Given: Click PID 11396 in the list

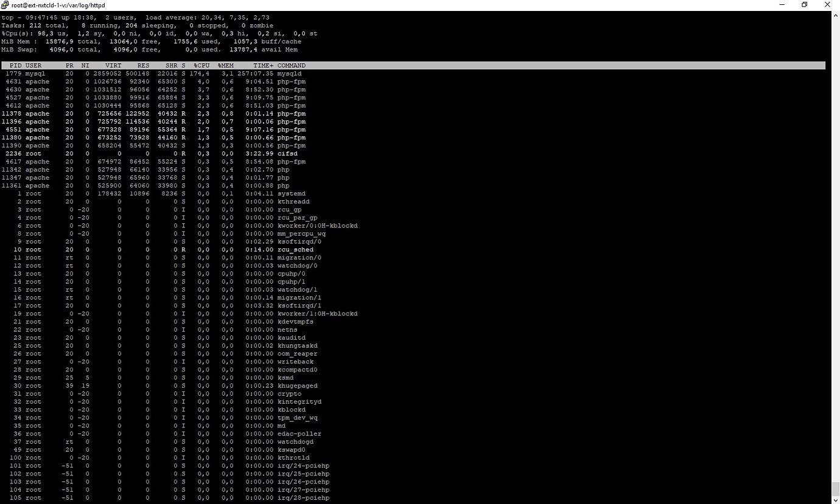Looking at the screenshot, I should (12, 121).
